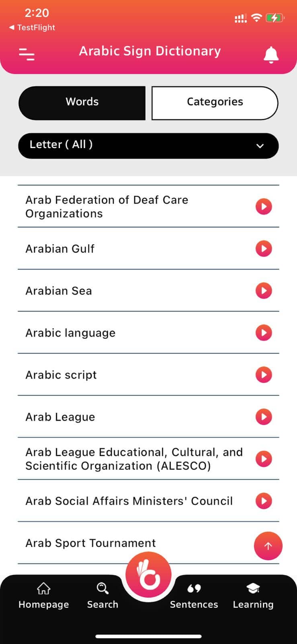This screenshot has height=644, width=297.
Task: Open the Sentences section
Action: (194, 596)
